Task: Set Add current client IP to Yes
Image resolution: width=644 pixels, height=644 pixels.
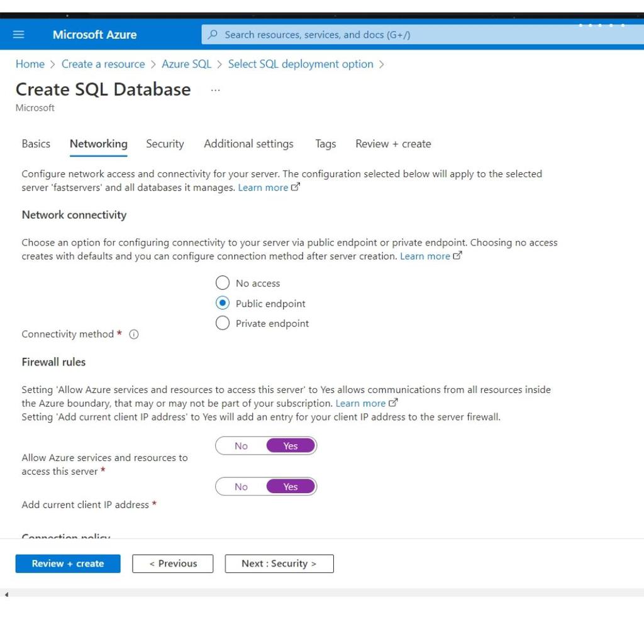Action: pyautogui.click(x=291, y=487)
